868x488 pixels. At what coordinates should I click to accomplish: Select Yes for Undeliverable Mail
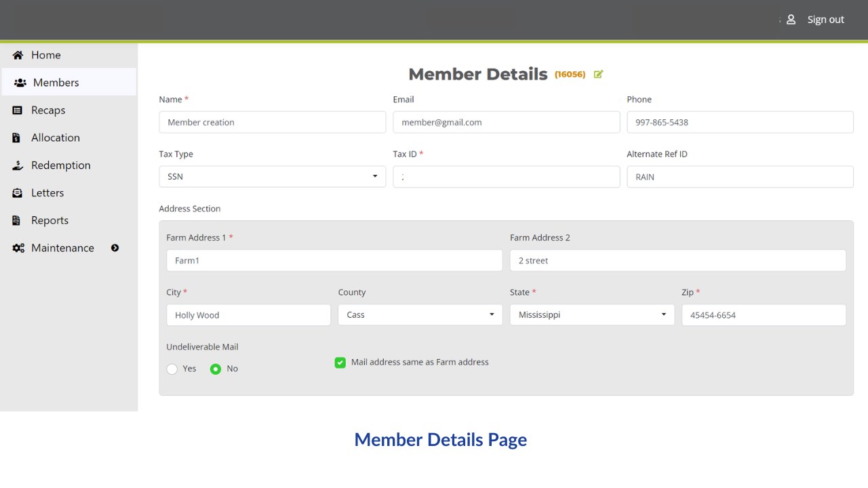click(x=172, y=369)
